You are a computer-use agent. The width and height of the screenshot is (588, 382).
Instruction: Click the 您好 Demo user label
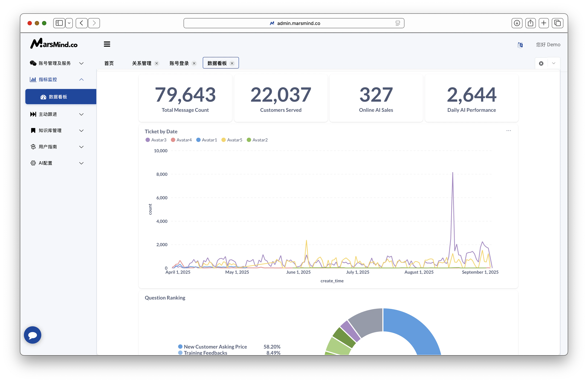(548, 45)
